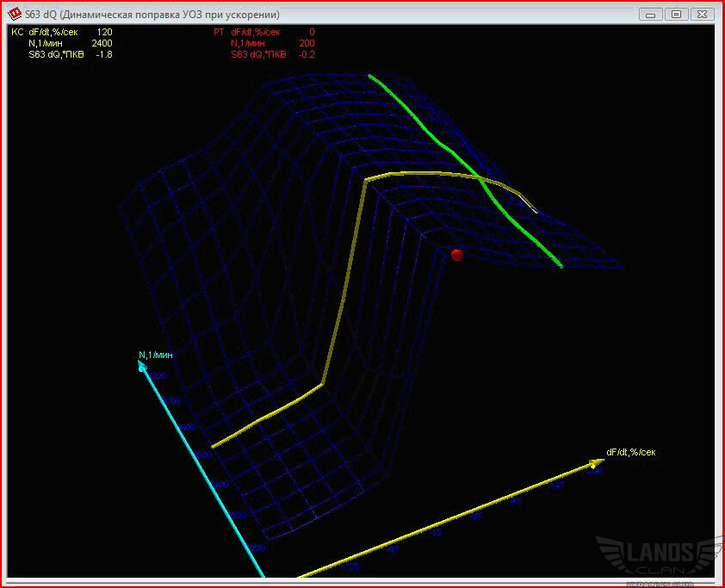Click the red app icon in title bar
The height and width of the screenshot is (588, 725).
coord(15,15)
